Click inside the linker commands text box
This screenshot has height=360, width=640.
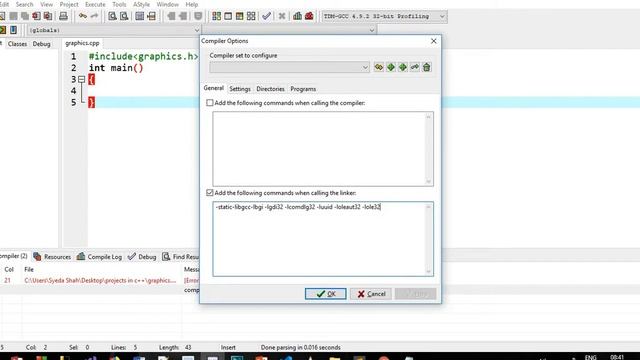[x=323, y=239]
